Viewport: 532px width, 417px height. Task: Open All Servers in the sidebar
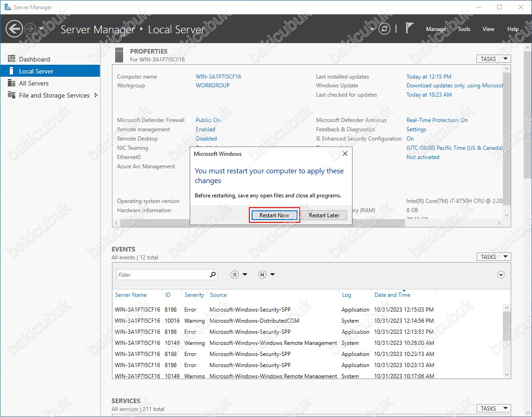50,83
